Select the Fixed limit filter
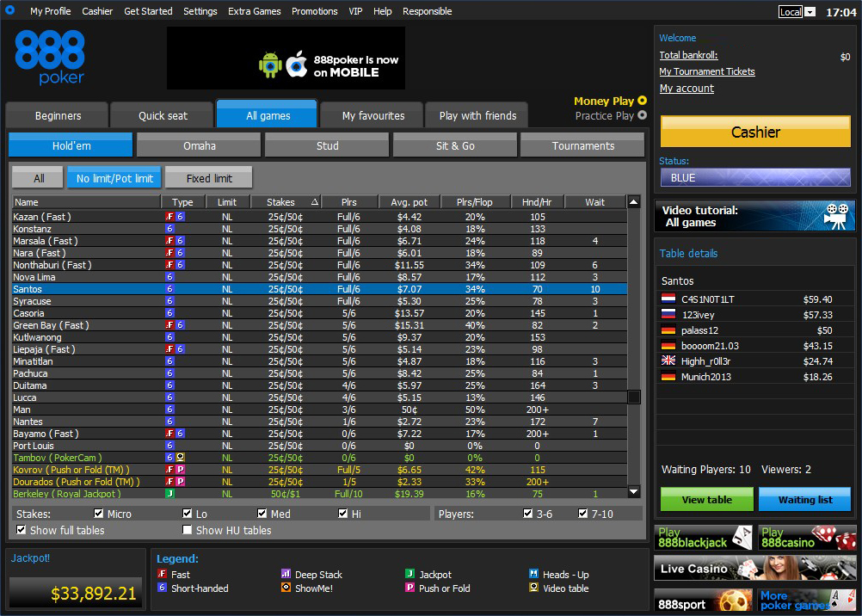The width and height of the screenshot is (862, 616). (x=209, y=177)
